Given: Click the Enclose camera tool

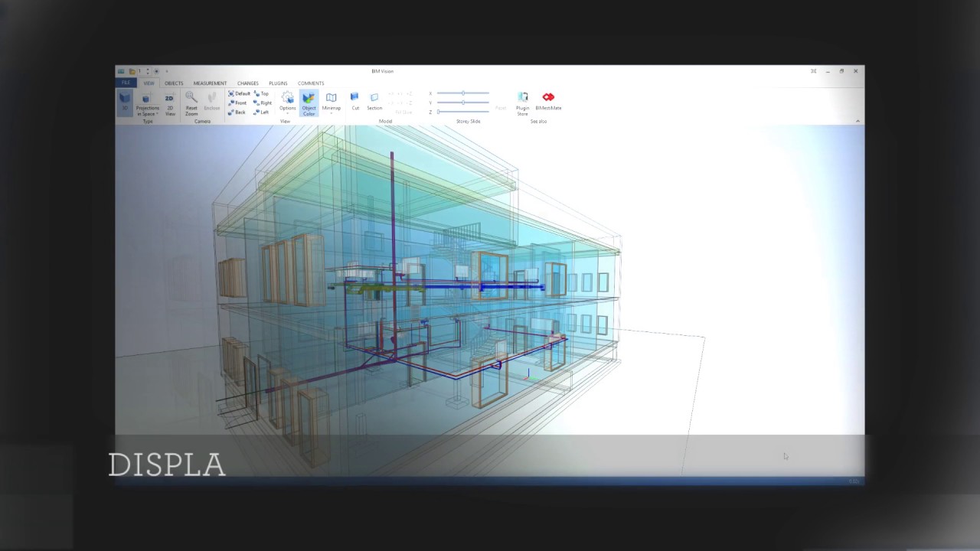Looking at the screenshot, I should (211, 103).
